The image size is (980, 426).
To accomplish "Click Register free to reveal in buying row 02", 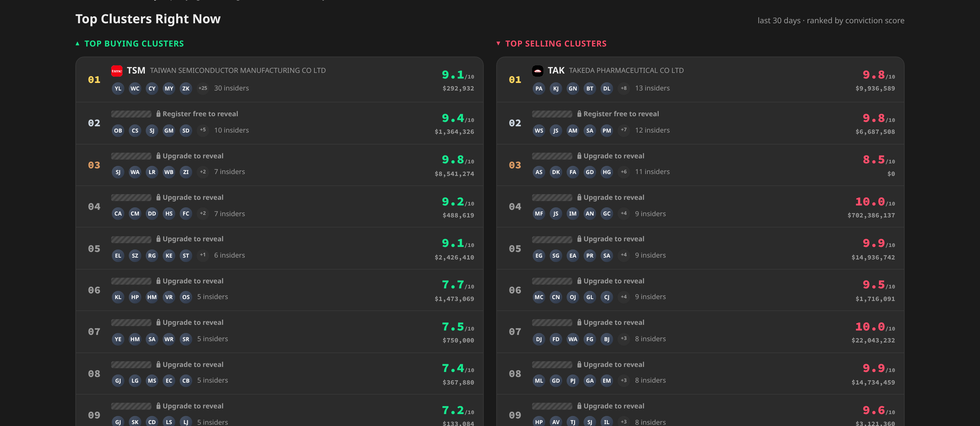I will tap(197, 114).
